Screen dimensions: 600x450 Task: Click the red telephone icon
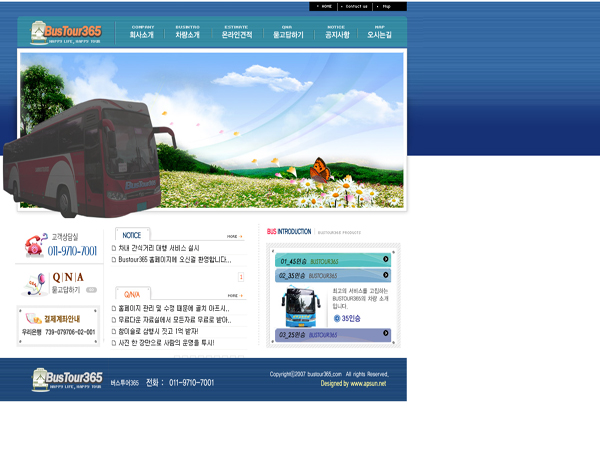(33, 246)
